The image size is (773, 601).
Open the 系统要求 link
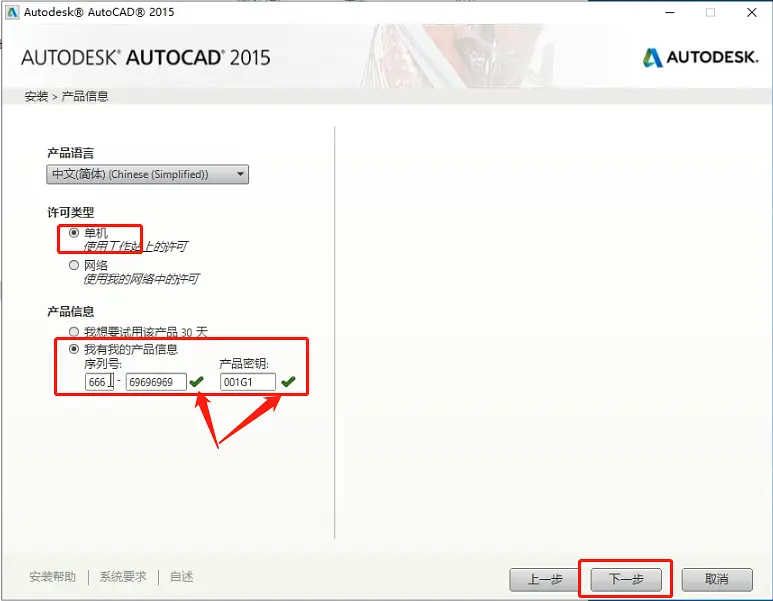click(x=123, y=577)
